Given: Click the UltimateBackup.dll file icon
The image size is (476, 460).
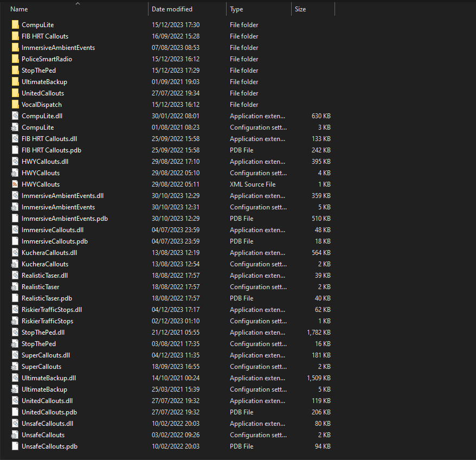Looking at the screenshot, I should (x=15, y=378).
